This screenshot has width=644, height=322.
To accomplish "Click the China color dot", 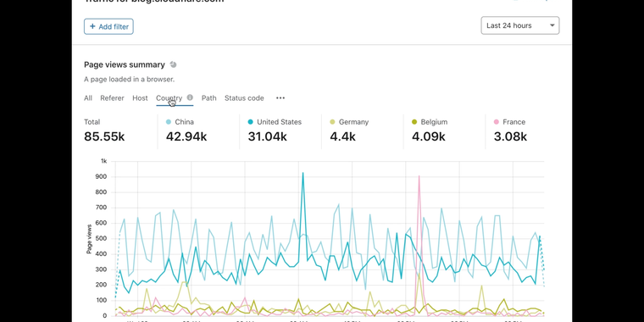I will click(x=169, y=122).
